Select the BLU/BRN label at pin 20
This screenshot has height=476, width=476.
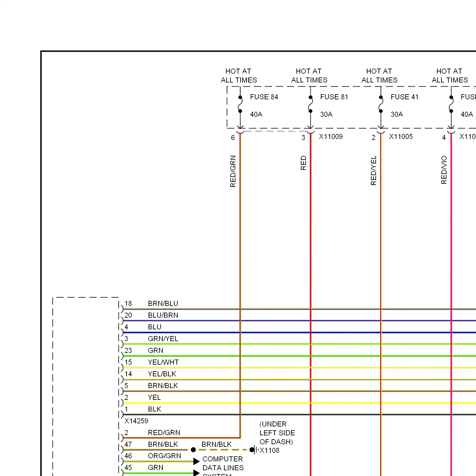tap(163, 315)
